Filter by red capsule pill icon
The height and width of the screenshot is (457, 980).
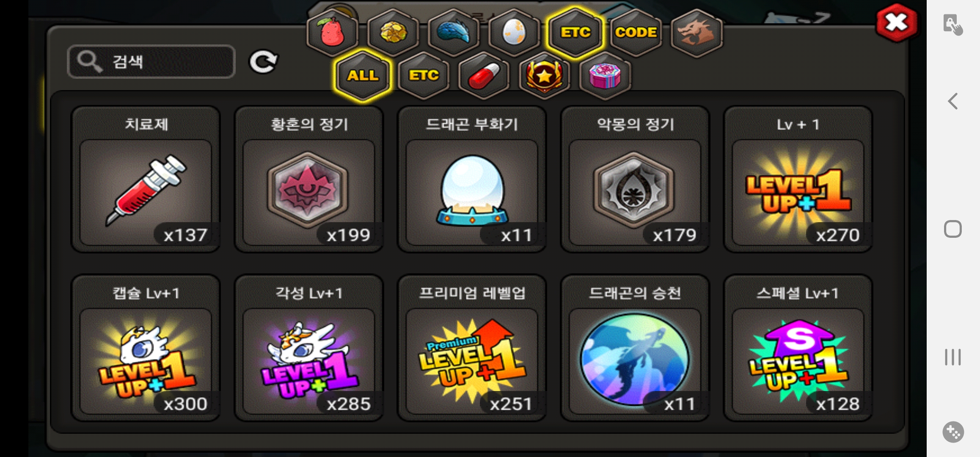[484, 76]
